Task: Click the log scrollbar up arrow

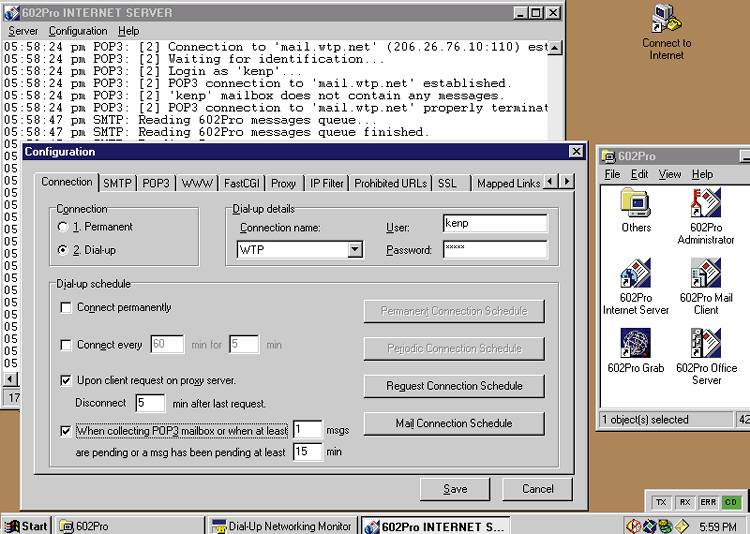Action: pos(554,48)
